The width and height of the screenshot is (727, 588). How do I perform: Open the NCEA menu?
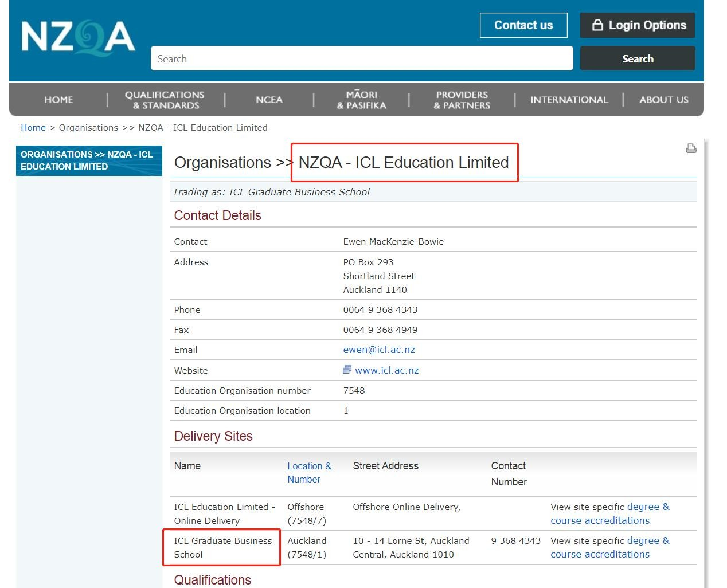[x=269, y=100]
